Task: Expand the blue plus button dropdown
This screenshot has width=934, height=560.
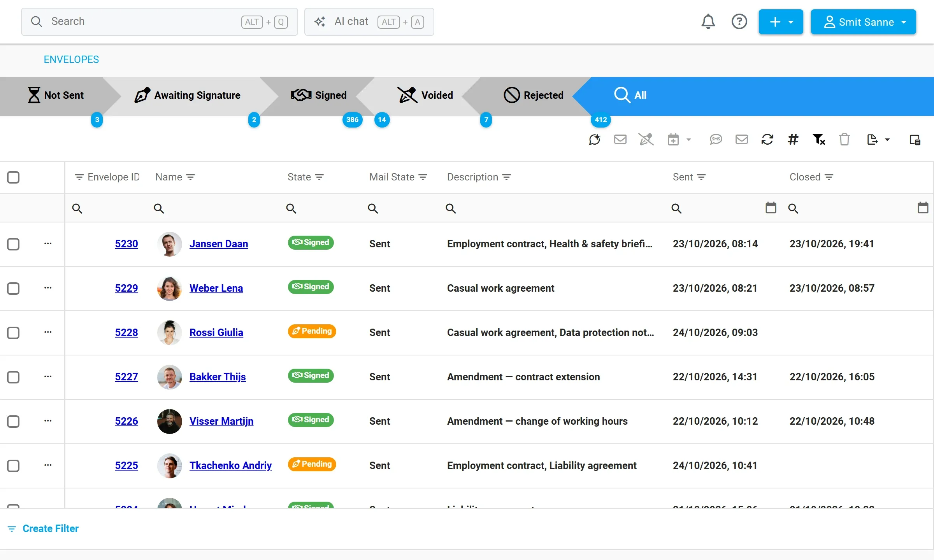Action: pyautogui.click(x=781, y=22)
